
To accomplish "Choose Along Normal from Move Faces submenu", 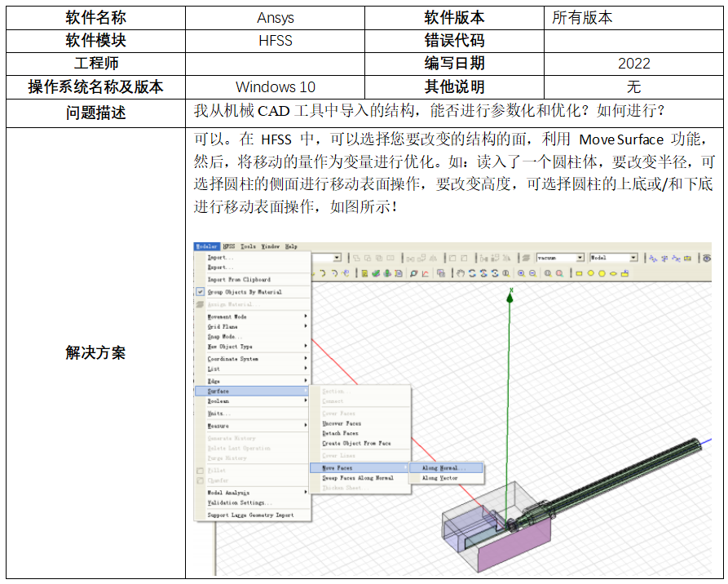I will coord(441,468).
